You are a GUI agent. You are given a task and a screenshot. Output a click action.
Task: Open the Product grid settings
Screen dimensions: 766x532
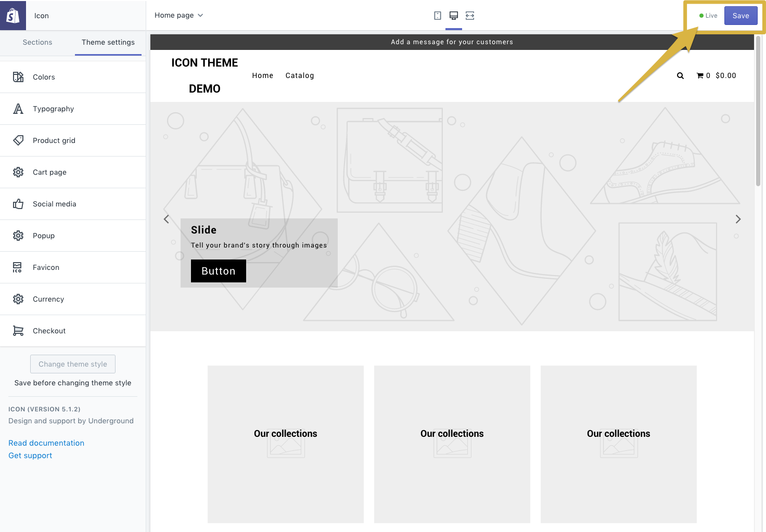click(54, 140)
